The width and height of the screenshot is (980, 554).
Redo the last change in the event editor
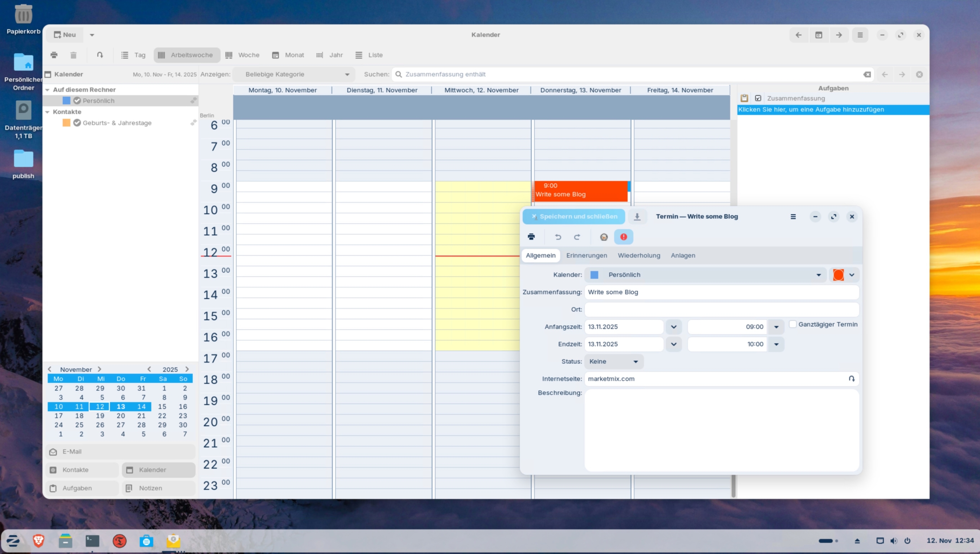tap(577, 237)
